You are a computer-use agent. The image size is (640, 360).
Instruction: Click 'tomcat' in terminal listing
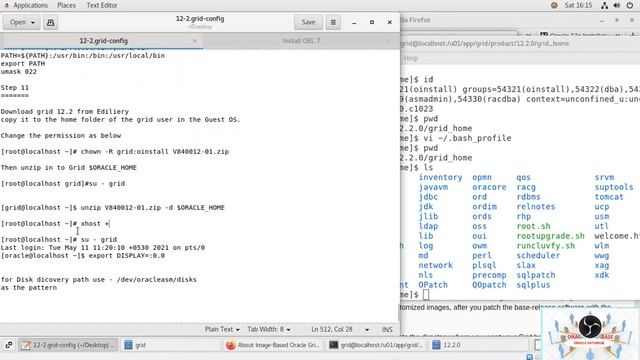click(609, 197)
